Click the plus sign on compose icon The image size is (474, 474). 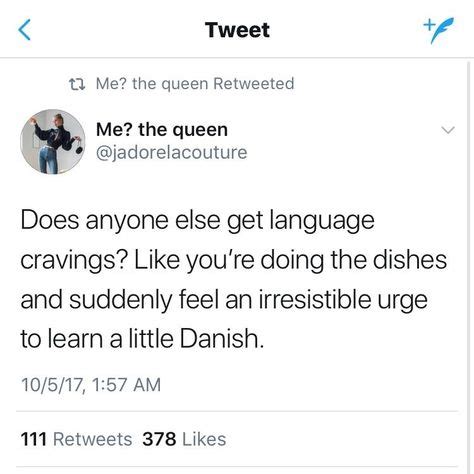tap(428, 24)
